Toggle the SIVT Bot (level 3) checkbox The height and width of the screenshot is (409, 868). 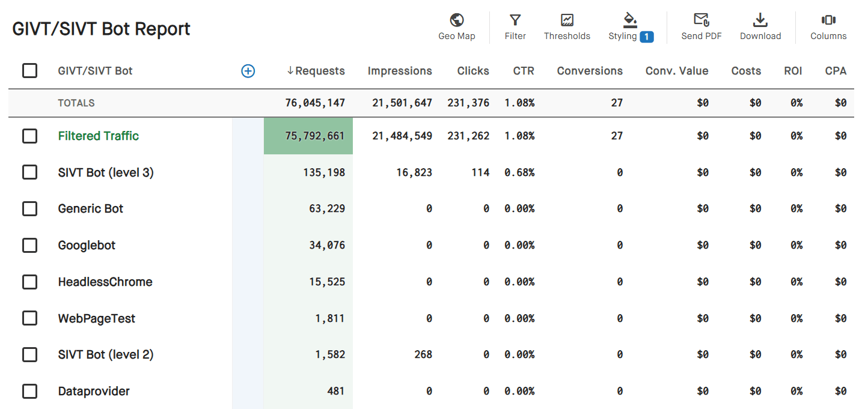pos(29,172)
